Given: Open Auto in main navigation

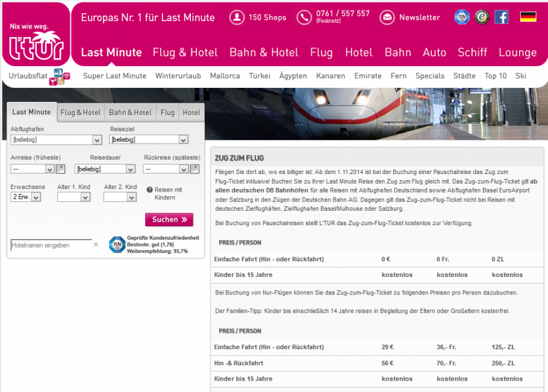Looking at the screenshot, I should click(x=434, y=52).
